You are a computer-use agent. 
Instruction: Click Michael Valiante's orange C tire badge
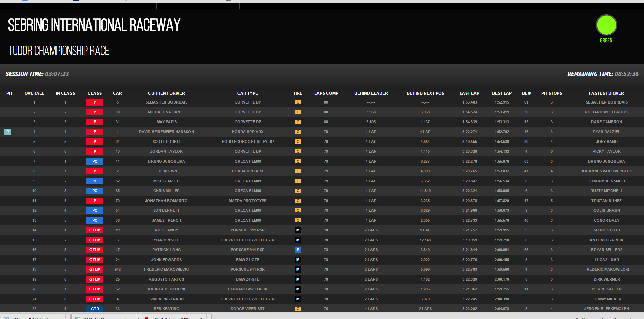click(298, 112)
